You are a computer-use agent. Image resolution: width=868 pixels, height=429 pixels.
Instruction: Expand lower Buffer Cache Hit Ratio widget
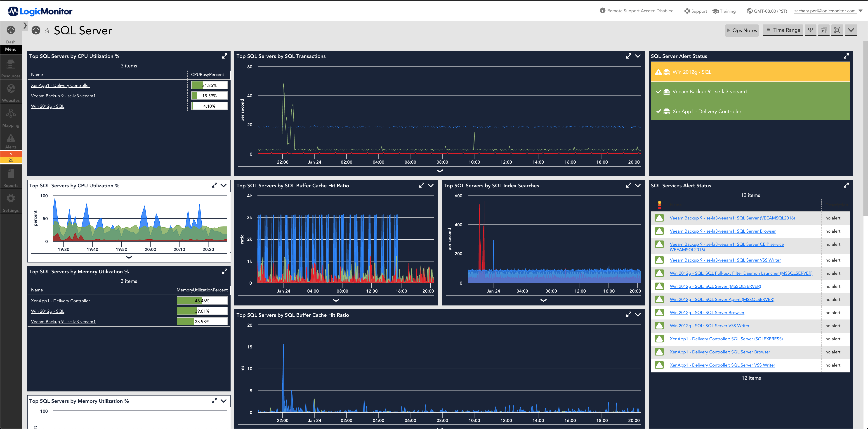point(628,314)
